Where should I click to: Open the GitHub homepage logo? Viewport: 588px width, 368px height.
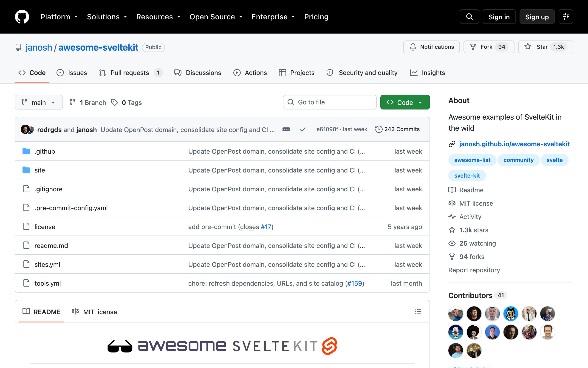pyautogui.click(x=22, y=17)
